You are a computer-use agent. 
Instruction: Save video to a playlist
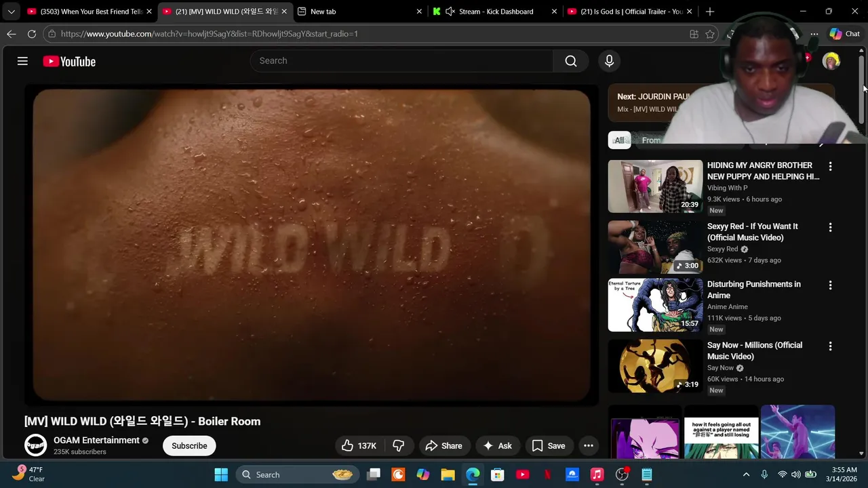click(549, 445)
